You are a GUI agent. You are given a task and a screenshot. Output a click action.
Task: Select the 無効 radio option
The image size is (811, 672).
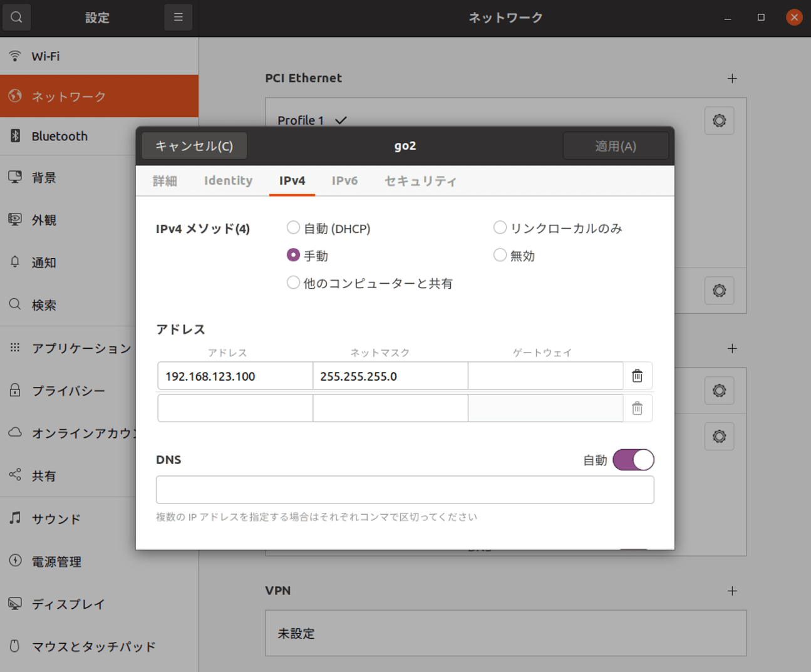(x=500, y=256)
